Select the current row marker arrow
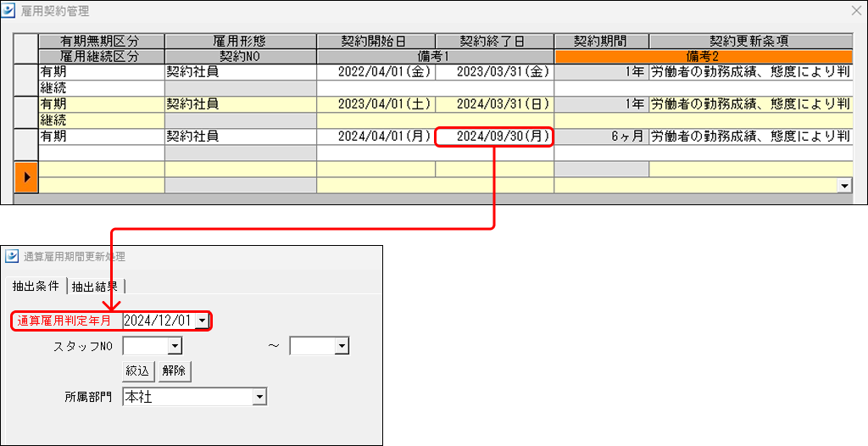Viewport: 868px width, 446px height. [x=25, y=177]
